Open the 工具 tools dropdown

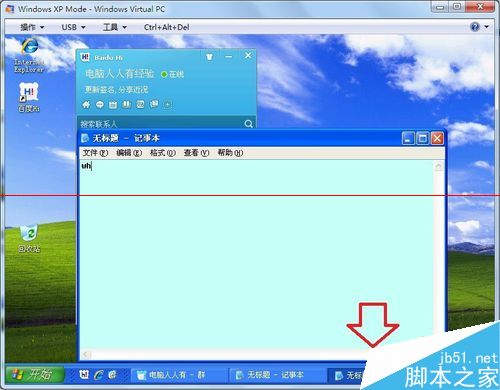pyautogui.click(x=115, y=27)
